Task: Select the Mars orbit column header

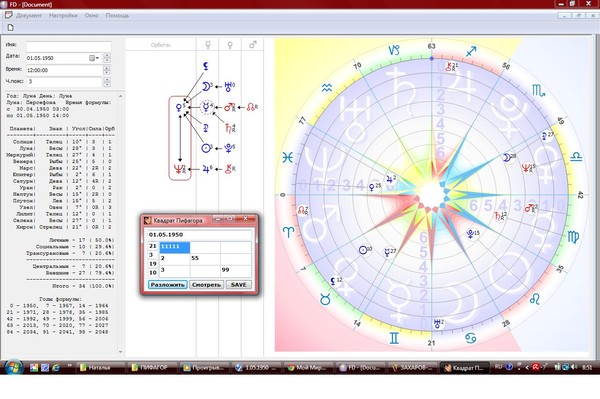Action: (253, 45)
